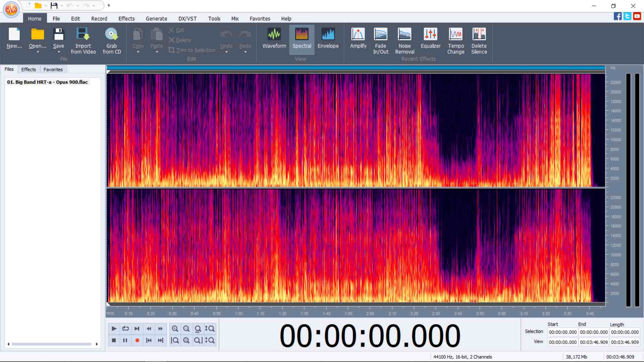The width and height of the screenshot is (644, 362).
Task: Create a new audio file
Action: point(14,38)
